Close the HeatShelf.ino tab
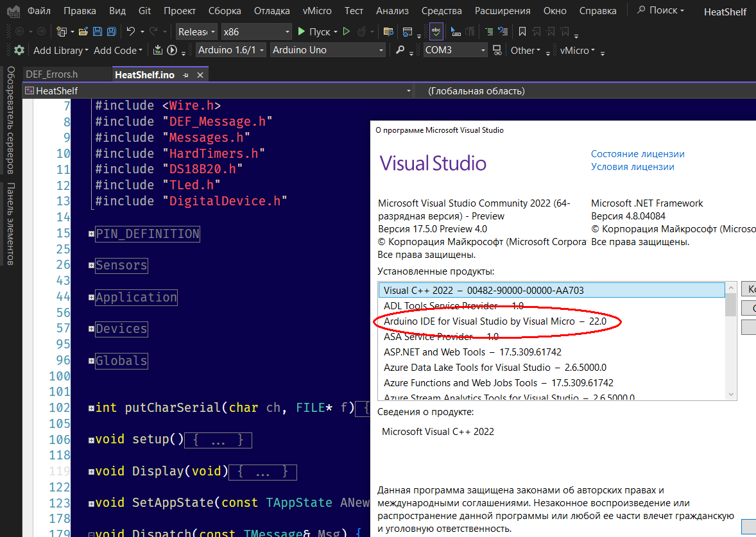This screenshot has width=756, height=537. 200,75
